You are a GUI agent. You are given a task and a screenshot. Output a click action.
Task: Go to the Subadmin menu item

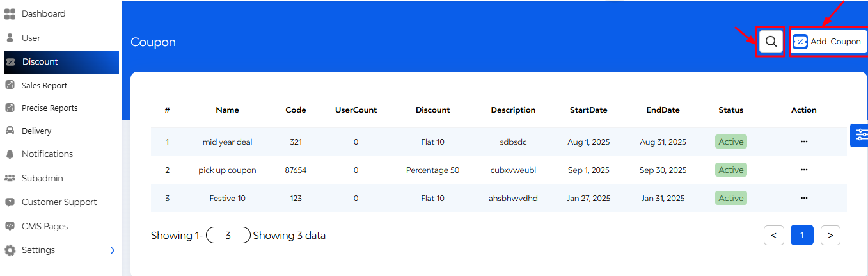(x=42, y=178)
